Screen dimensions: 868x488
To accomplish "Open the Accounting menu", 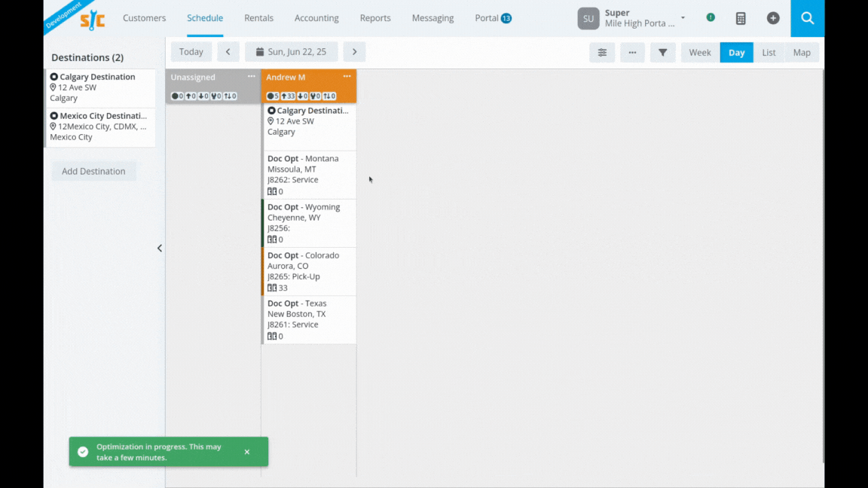I will point(316,18).
